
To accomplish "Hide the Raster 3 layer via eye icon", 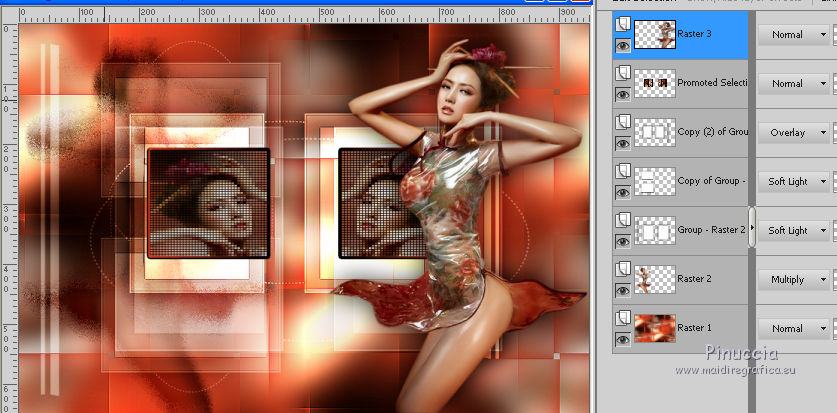I will click(x=623, y=45).
